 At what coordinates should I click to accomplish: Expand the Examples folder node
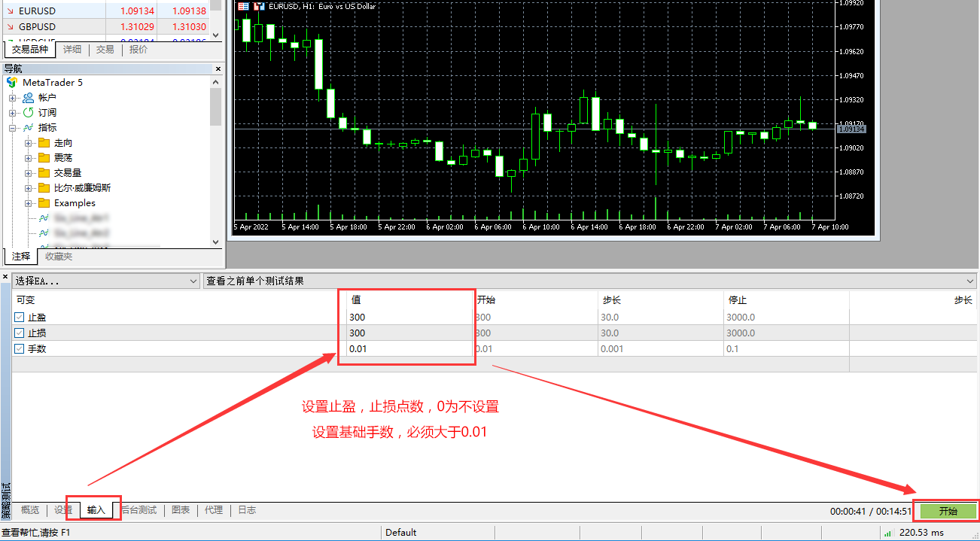click(28, 202)
